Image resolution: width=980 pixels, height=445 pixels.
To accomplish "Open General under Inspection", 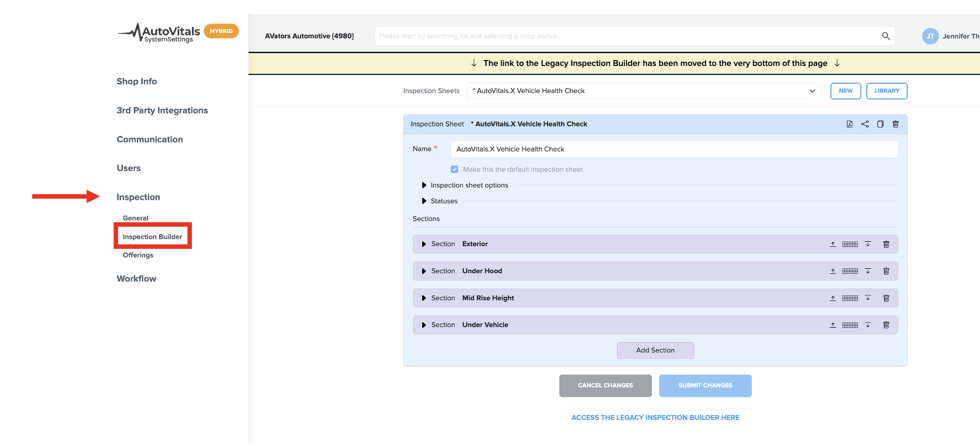I will (135, 218).
